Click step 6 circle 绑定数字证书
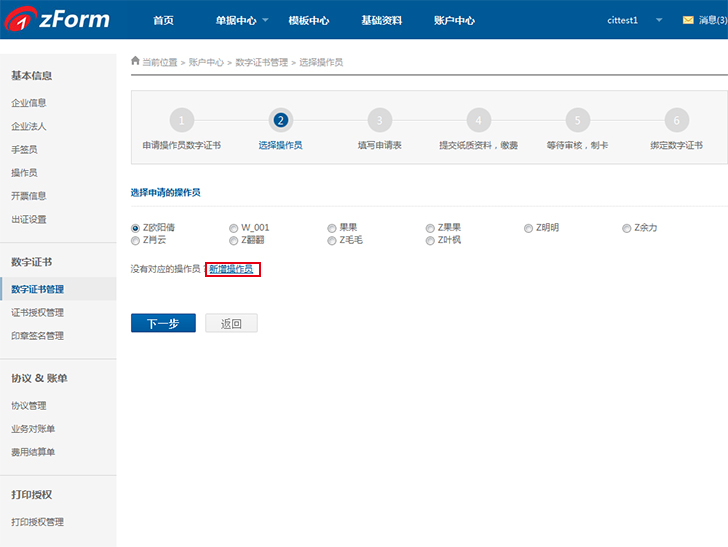 coord(676,121)
